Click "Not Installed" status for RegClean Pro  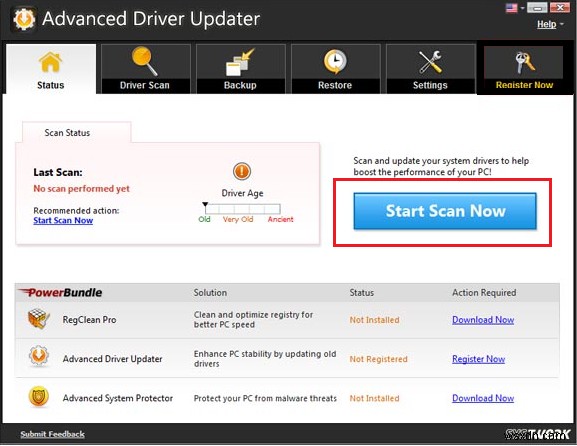(374, 320)
